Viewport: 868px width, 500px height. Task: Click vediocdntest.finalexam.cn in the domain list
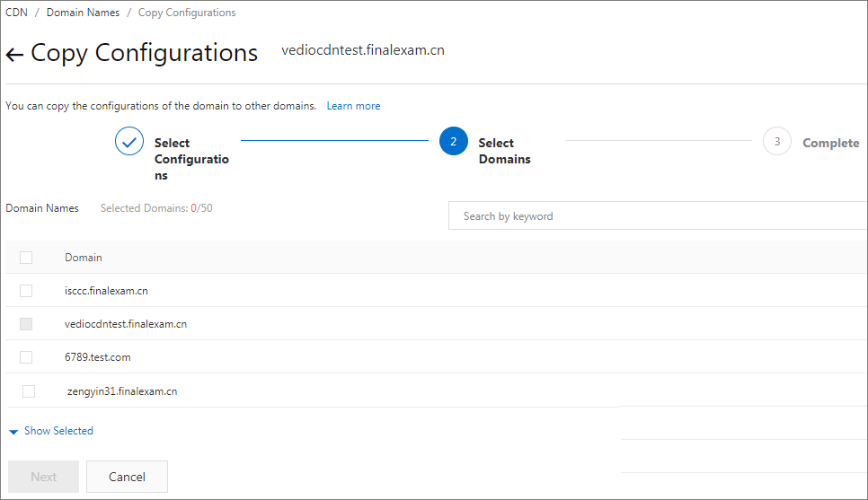[126, 323]
